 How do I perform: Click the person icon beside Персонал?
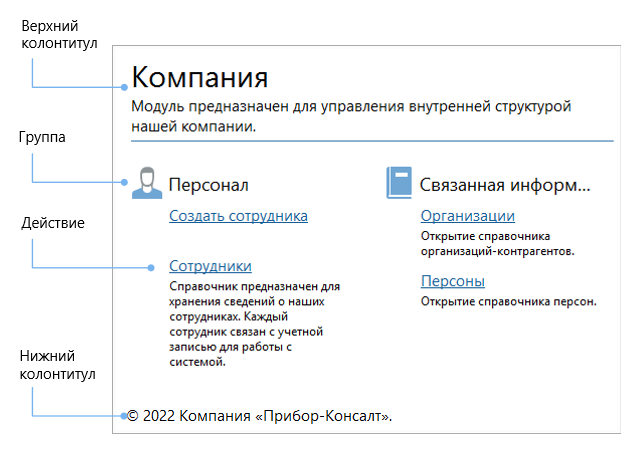(x=146, y=184)
